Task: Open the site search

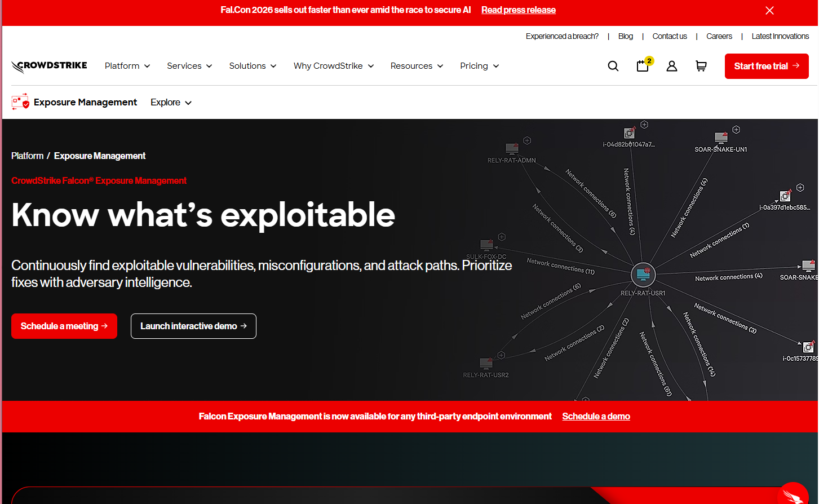Action: pos(613,66)
